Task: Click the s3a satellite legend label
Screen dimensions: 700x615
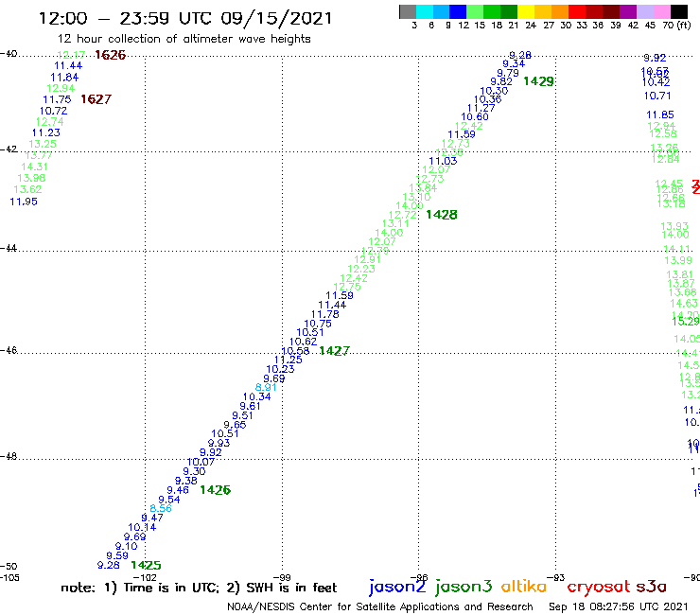Action: click(x=651, y=587)
